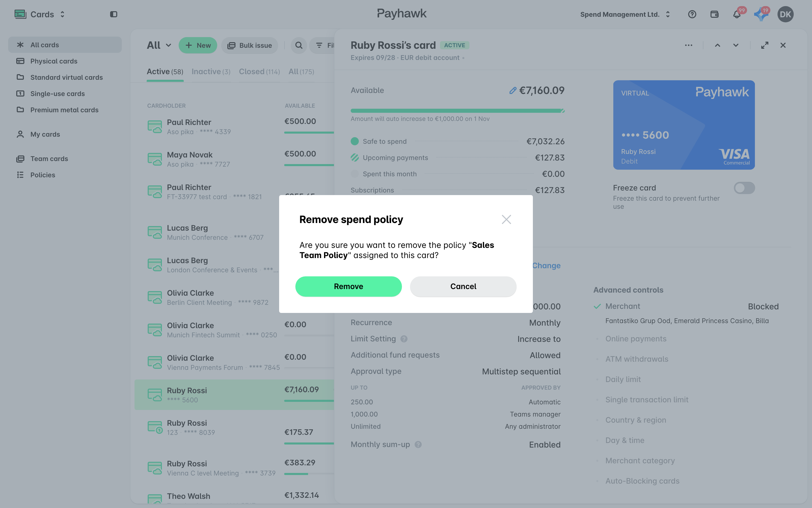Expand card panel to full screen
The width and height of the screenshot is (812, 508).
click(764, 45)
